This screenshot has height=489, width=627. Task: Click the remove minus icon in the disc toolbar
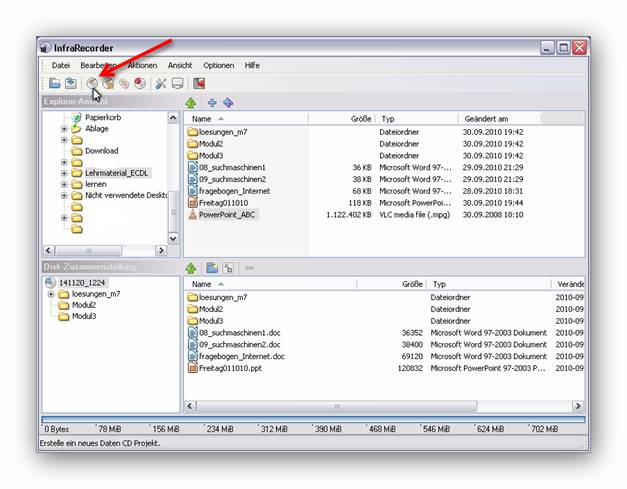click(x=250, y=268)
